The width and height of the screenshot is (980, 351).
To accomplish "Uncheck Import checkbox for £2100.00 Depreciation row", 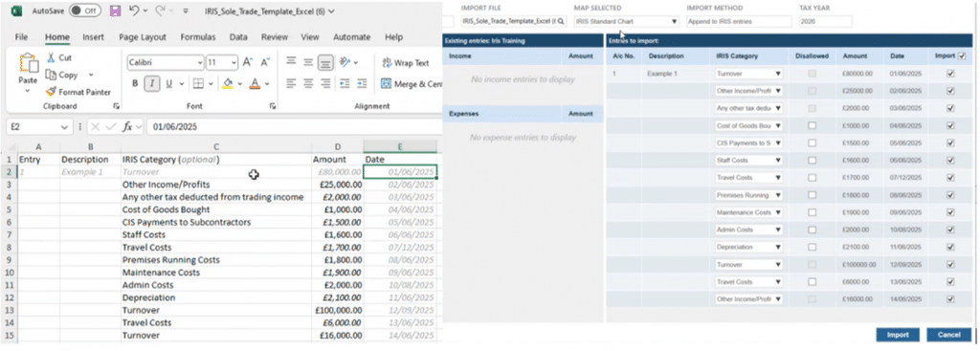I will [950, 247].
